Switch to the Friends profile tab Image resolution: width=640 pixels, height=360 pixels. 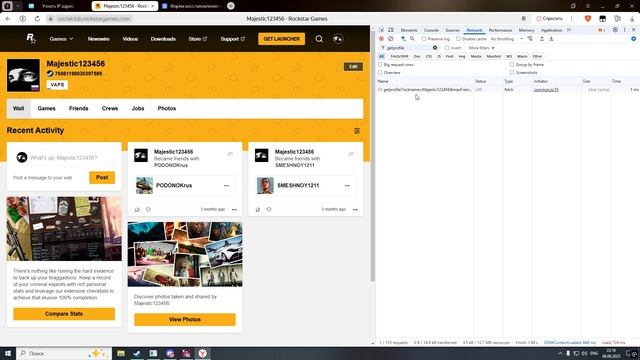click(x=78, y=109)
